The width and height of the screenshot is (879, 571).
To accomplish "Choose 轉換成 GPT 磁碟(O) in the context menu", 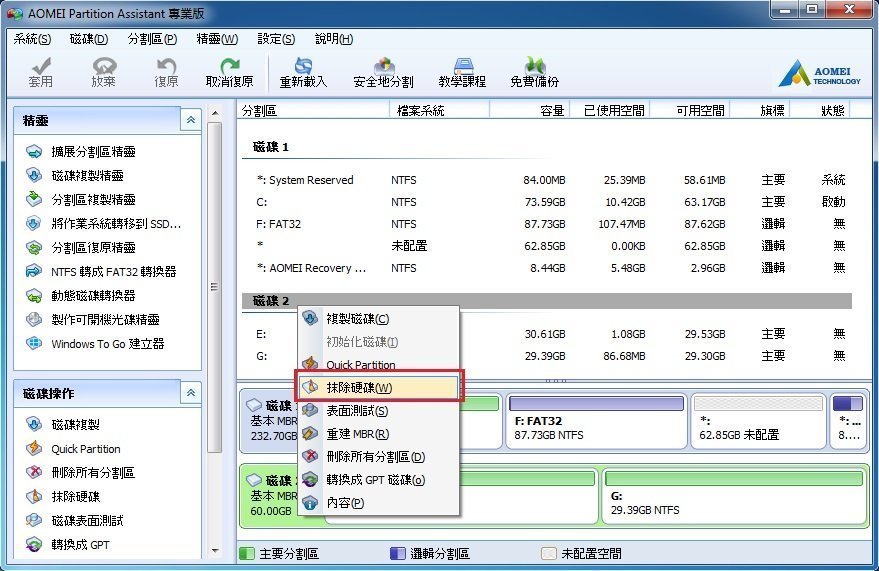I will point(378,480).
